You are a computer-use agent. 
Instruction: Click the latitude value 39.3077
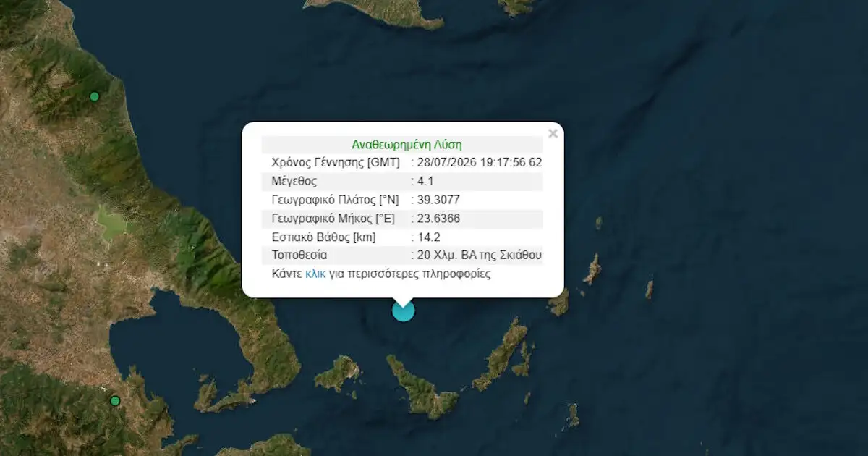438,200
